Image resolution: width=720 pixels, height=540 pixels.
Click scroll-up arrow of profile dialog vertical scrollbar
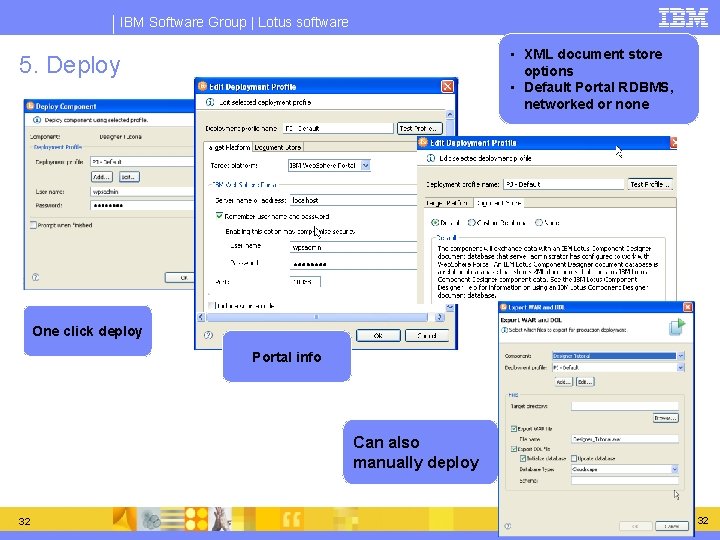(450, 114)
